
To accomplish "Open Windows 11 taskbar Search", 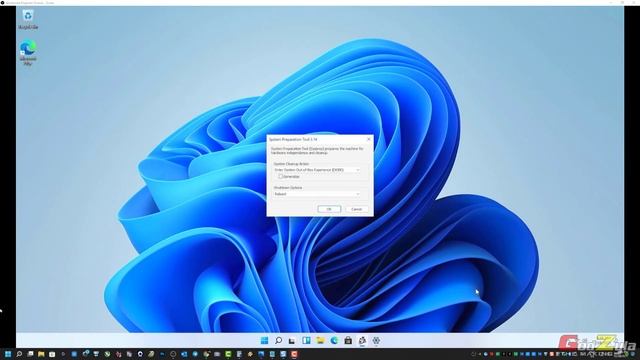I will [x=278, y=340].
